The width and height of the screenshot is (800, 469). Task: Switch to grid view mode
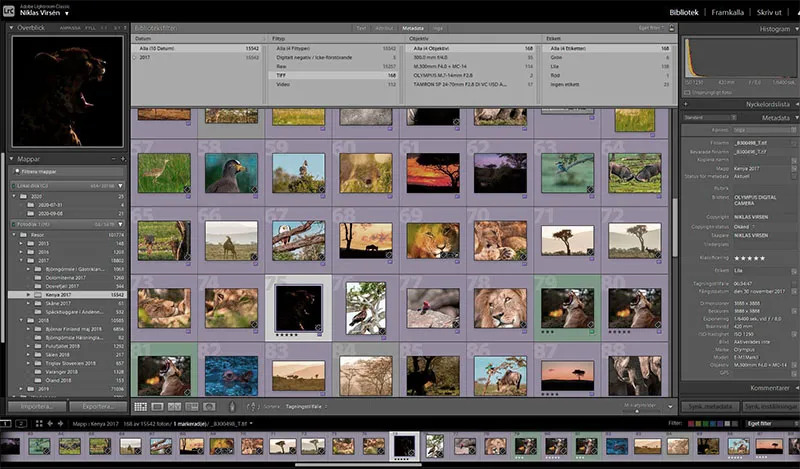[140, 407]
